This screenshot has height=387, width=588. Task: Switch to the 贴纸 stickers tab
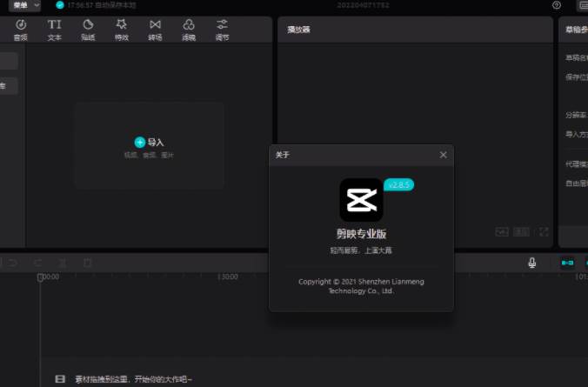pyautogui.click(x=88, y=30)
